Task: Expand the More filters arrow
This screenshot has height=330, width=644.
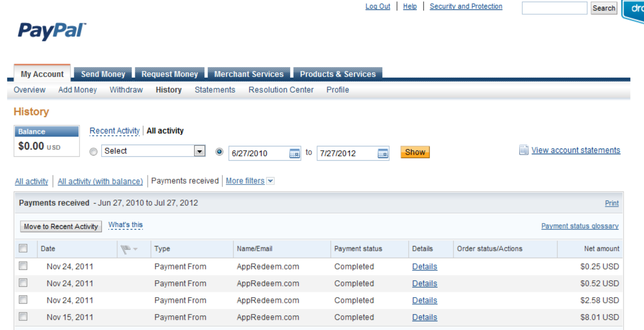Action: tap(270, 181)
